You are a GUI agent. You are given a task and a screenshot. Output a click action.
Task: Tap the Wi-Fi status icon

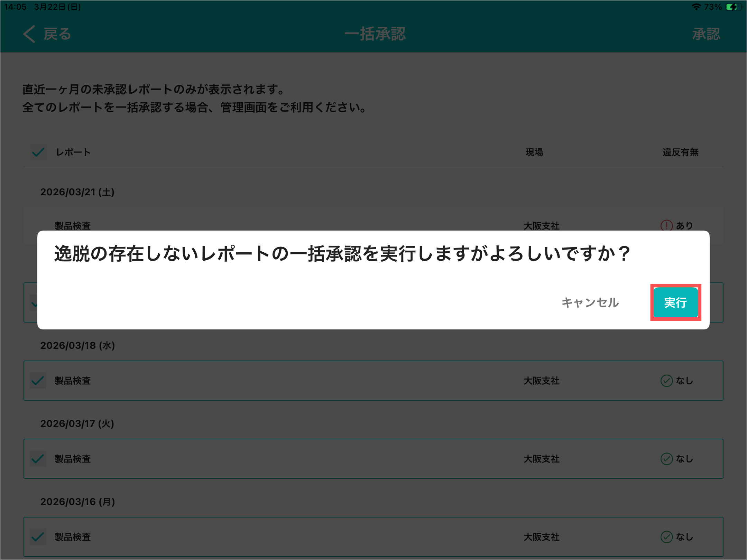(696, 7)
